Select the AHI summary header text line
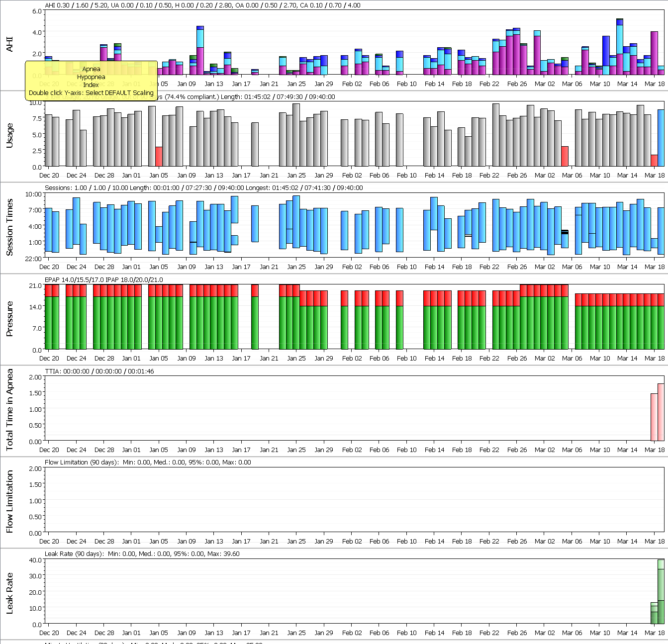The height and width of the screenshot is (644, 668). pyautogui.click(x=203, y=5)
